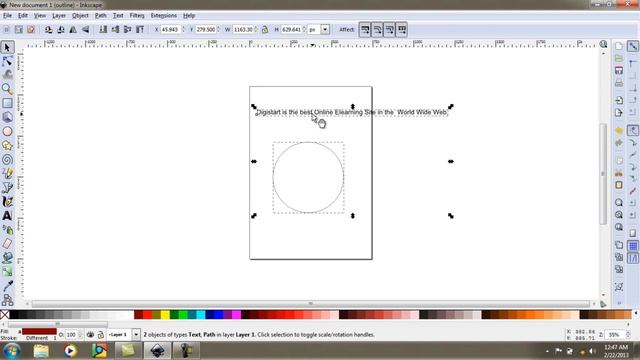Screen dimensions: 640x360
Task: Open the Object menu
Action: [80, 16]
